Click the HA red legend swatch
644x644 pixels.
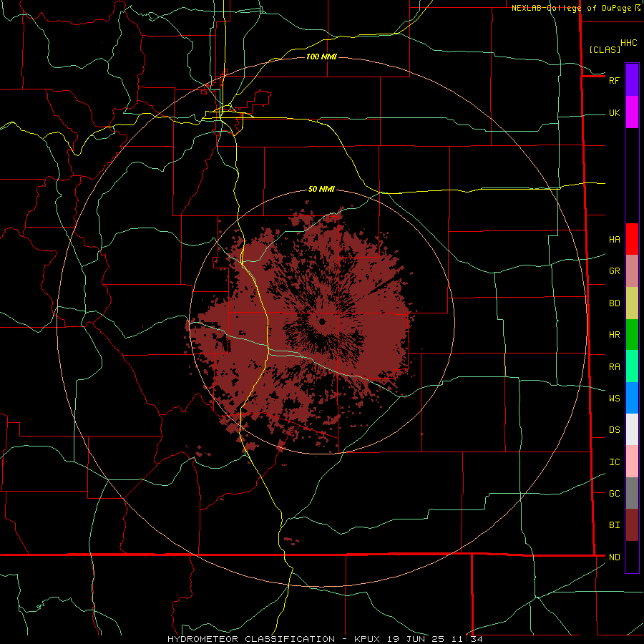632,239
